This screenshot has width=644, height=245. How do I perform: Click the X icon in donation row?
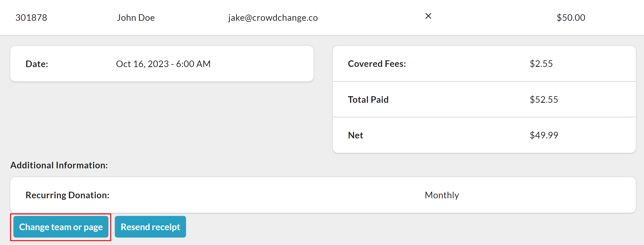(428, 16)
